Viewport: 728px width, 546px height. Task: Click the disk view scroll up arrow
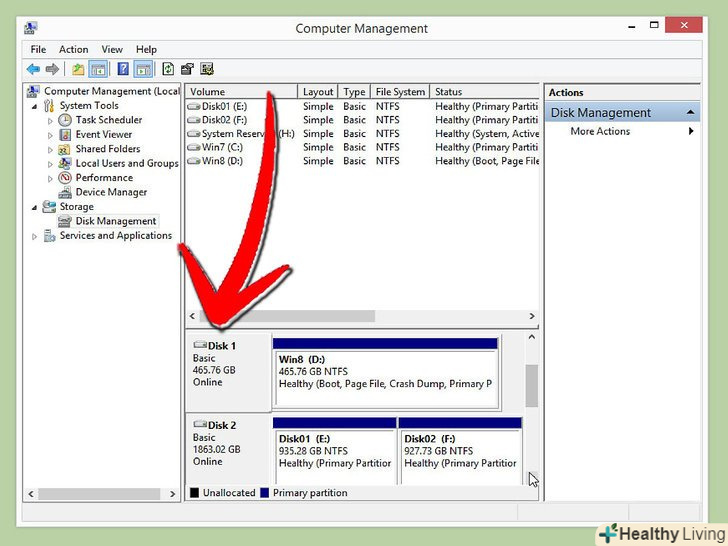[x=532, y=338]
